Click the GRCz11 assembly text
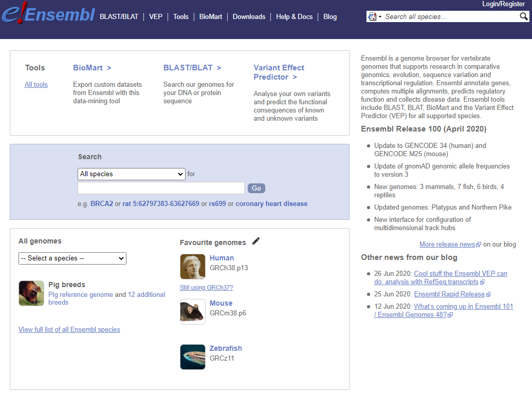Image resolution: width=532 pixels, height=394 pixels. click(222, 359)
